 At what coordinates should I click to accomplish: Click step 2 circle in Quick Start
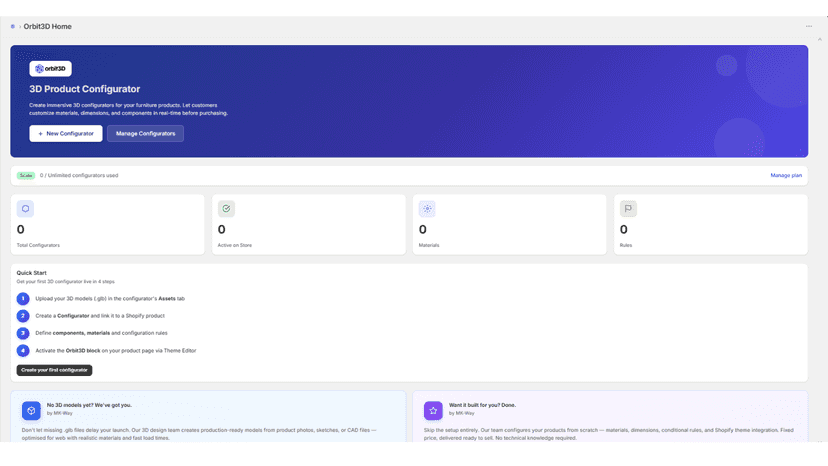pyautogui.click(x=23, y=316)
